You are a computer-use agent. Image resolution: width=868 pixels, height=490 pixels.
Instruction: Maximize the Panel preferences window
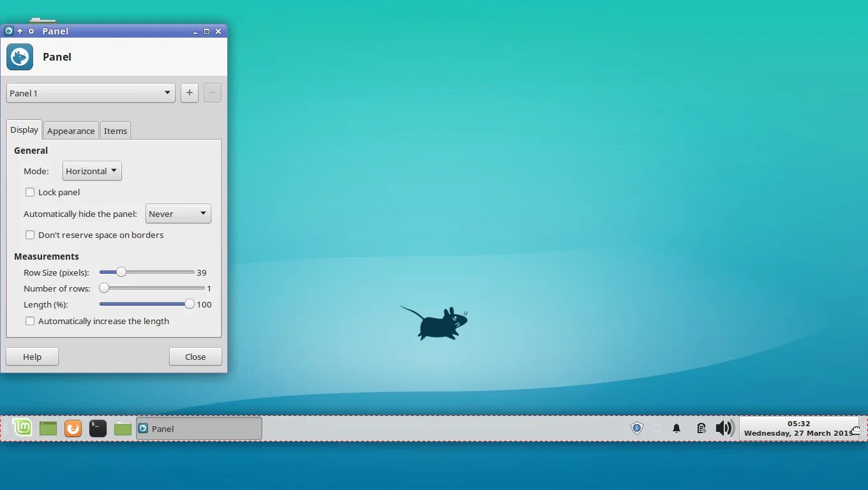pyautogui.click(x=206, y=31)
